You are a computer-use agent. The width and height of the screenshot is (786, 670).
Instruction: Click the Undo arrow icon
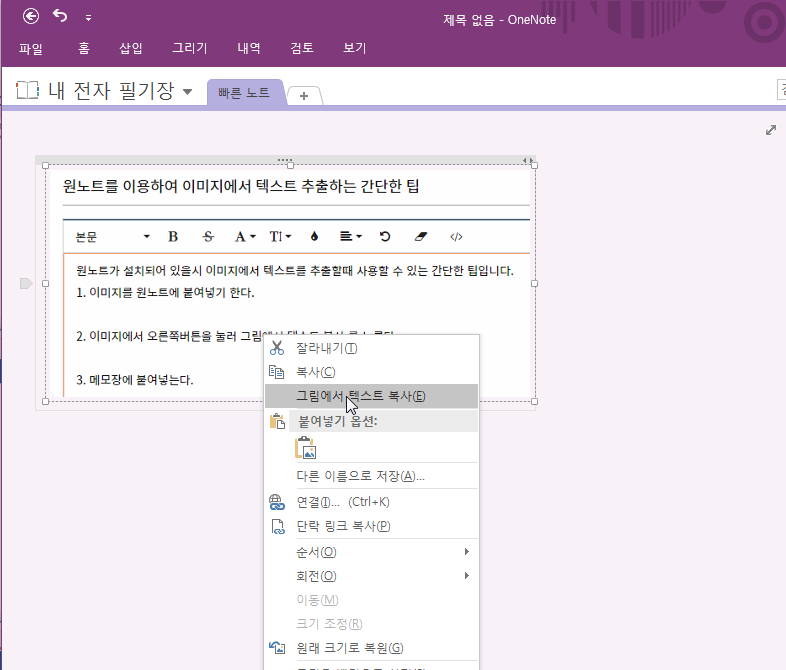(x=61, y=16)
